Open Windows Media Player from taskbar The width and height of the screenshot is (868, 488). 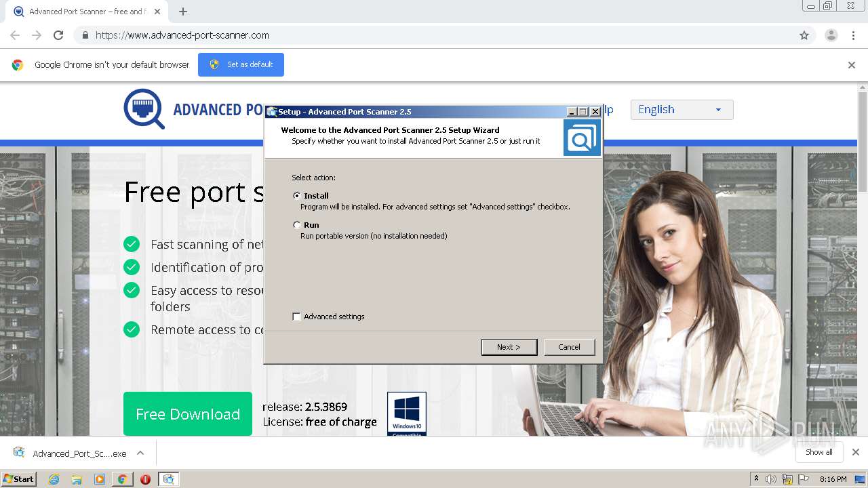[100, 479]
